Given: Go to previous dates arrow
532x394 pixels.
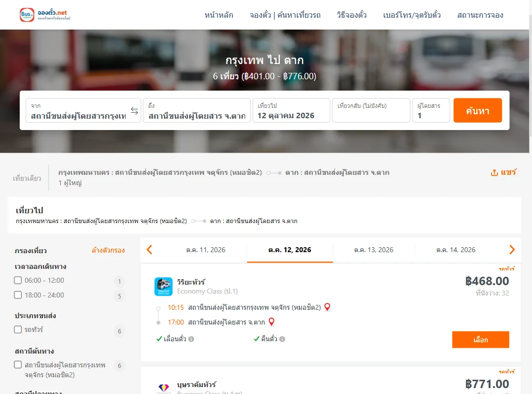Looking at the screenshot, I should pos(149,250).
